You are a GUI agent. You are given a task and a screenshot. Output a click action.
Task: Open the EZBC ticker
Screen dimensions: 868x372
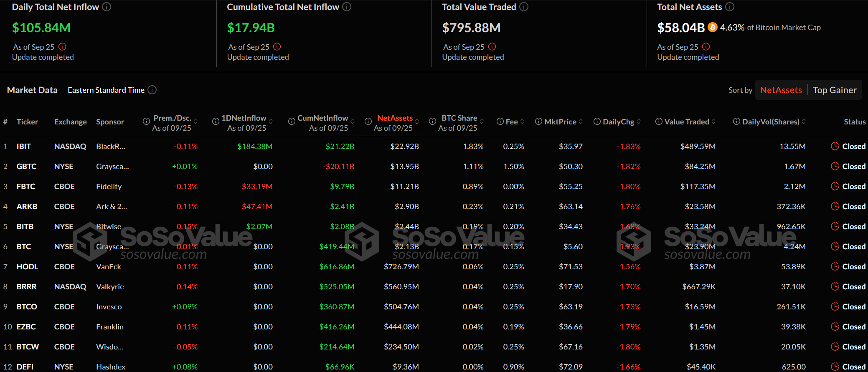tap(26, 326)
